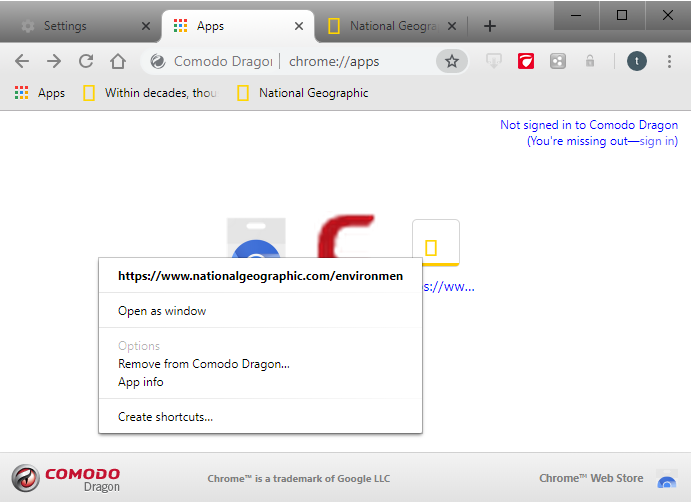Launch the red Comodo app icon

pos(346,236)
